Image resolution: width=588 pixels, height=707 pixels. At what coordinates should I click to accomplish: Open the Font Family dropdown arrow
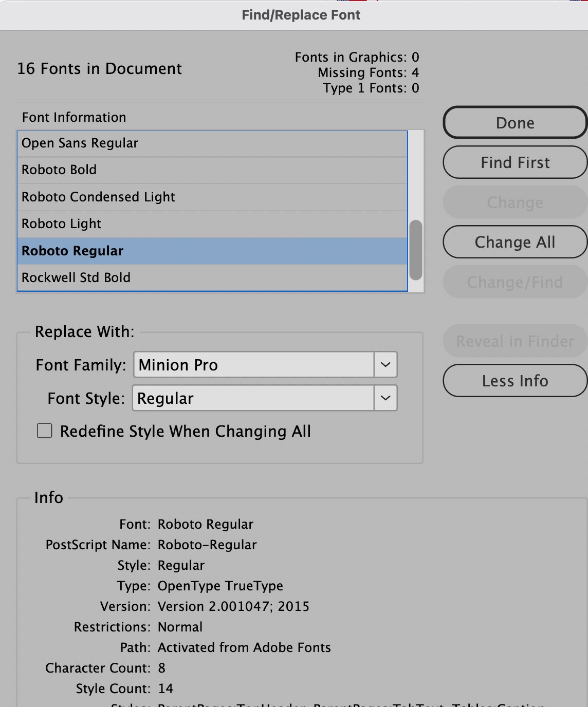click(385, 365)
